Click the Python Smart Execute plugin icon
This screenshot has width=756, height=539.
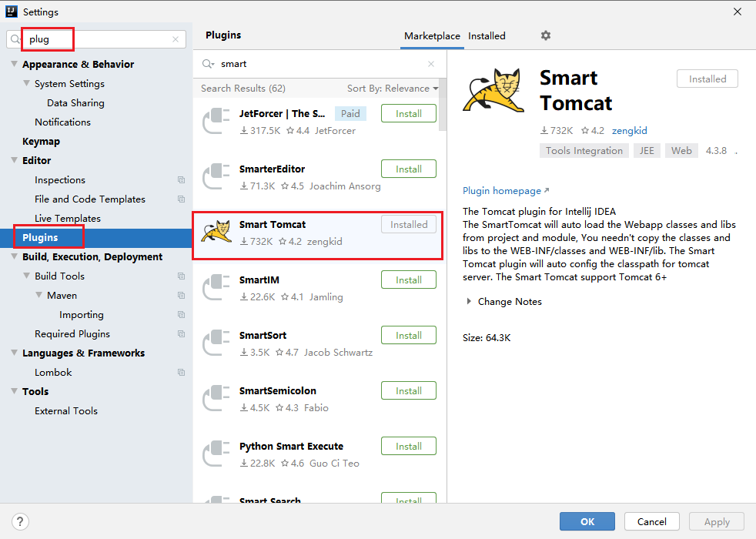(216, 454)
